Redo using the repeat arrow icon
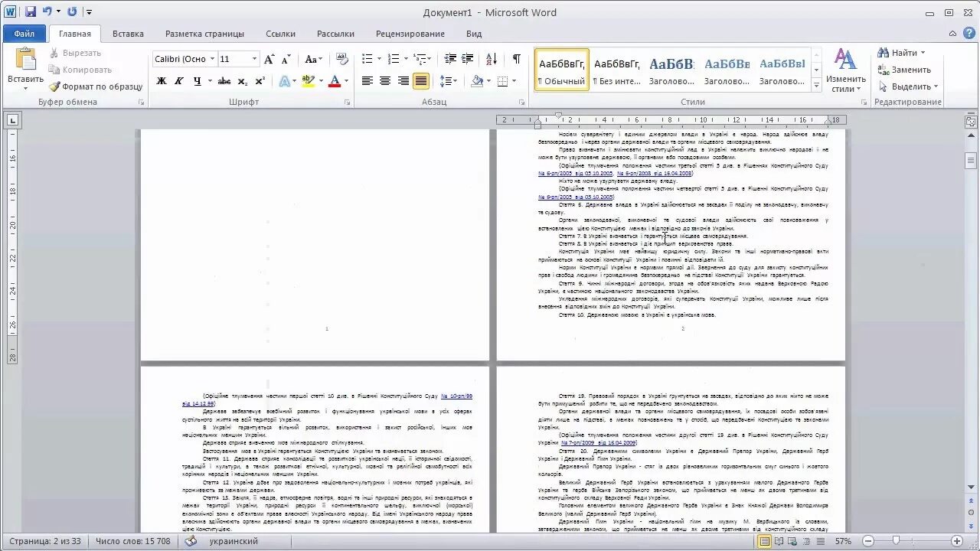 pyautogui.click(x=72, y=12)
